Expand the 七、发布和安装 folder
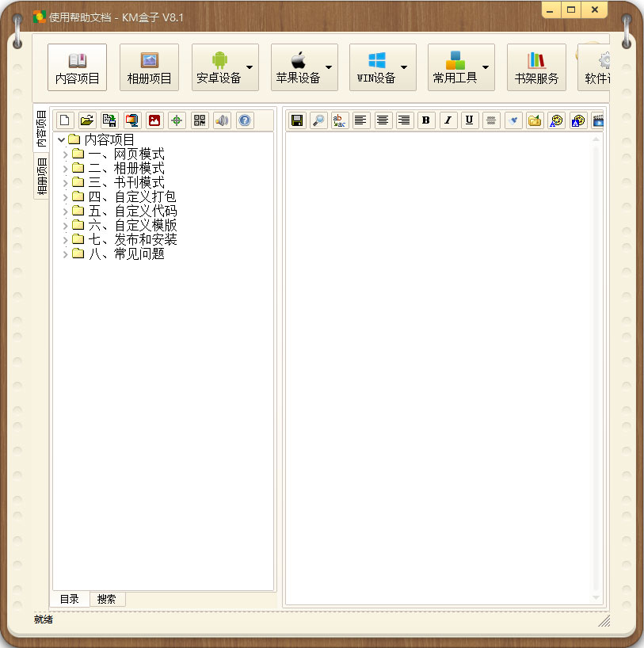644x648 pixels. pos(65,240)
